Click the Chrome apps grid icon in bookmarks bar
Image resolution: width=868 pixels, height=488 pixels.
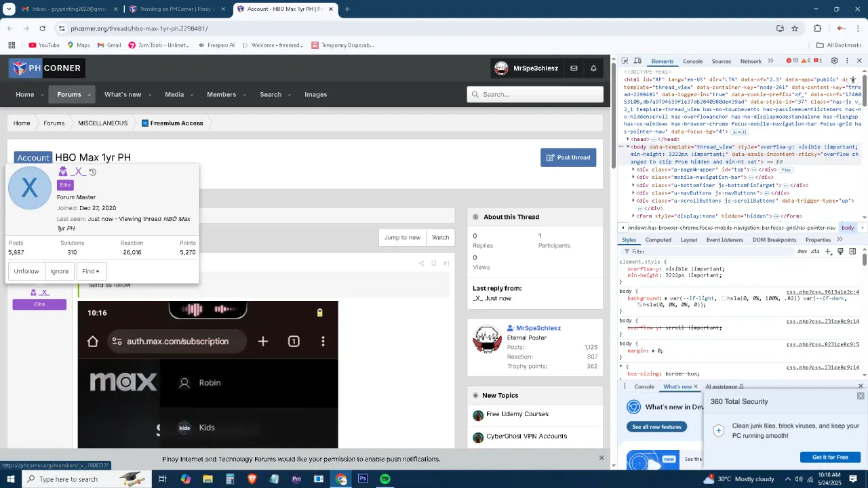pyautogui.click(x=12, y=45)
